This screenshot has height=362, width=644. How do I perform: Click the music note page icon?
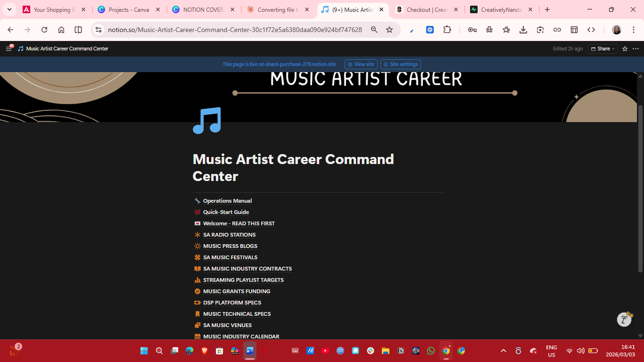207,120
